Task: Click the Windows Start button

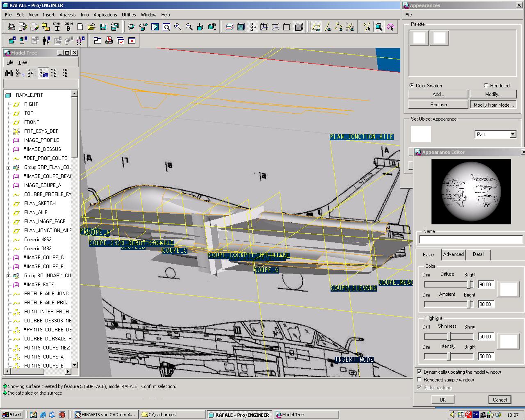Action: (x=12, y=415)
